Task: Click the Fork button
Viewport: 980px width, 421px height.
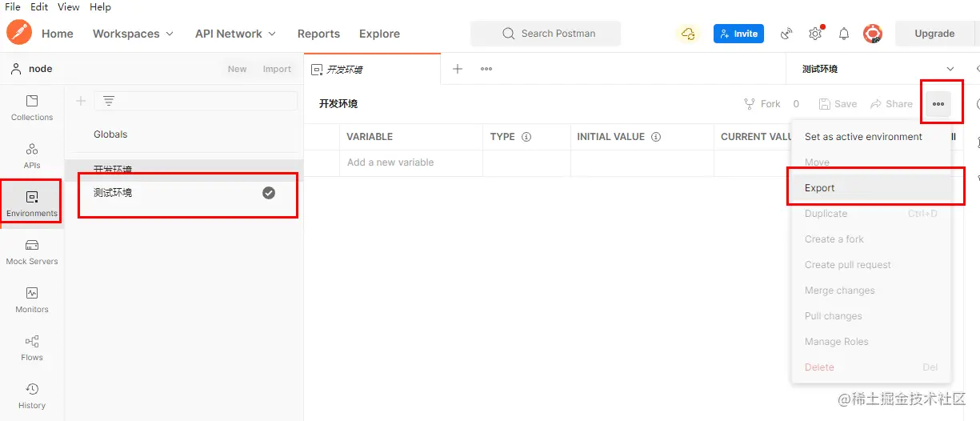Action: [x=762, y=104]
